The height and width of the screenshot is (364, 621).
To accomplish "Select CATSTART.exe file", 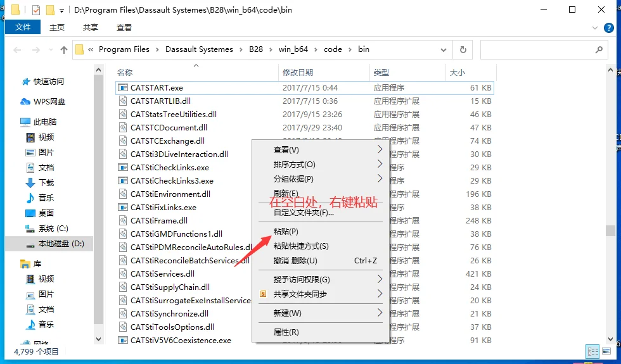I will [157, 88].
